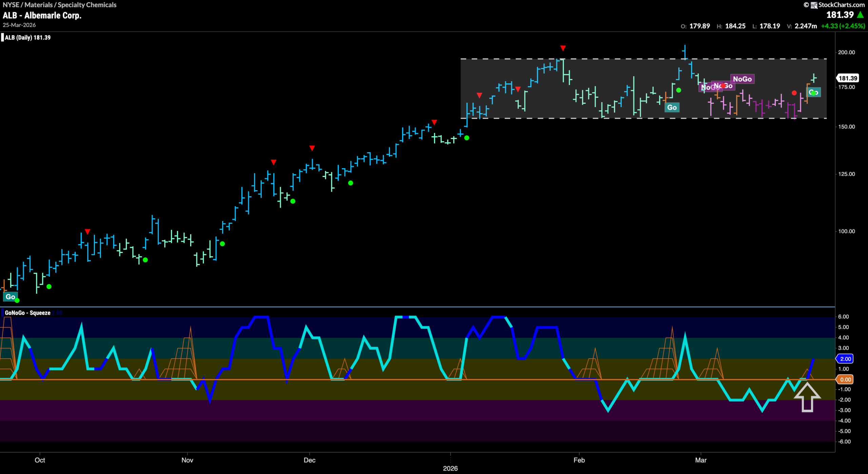The height and width of the screenshot is (474, 868).
Task: Click the red dot left of the latest Go label
Action: click(x=794, y=93)
